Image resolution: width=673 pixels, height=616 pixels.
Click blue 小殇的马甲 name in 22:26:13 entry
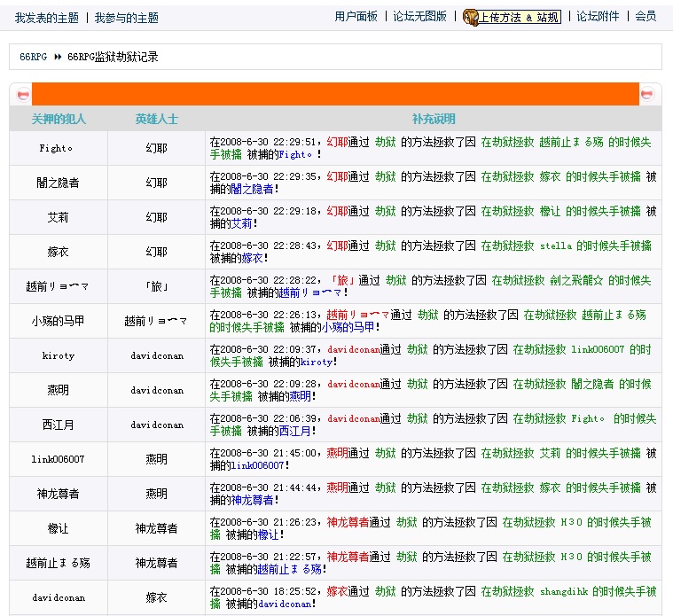348,327
